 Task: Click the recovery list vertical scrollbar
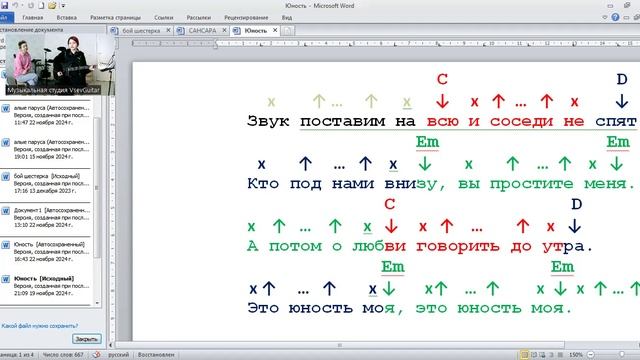97,188
